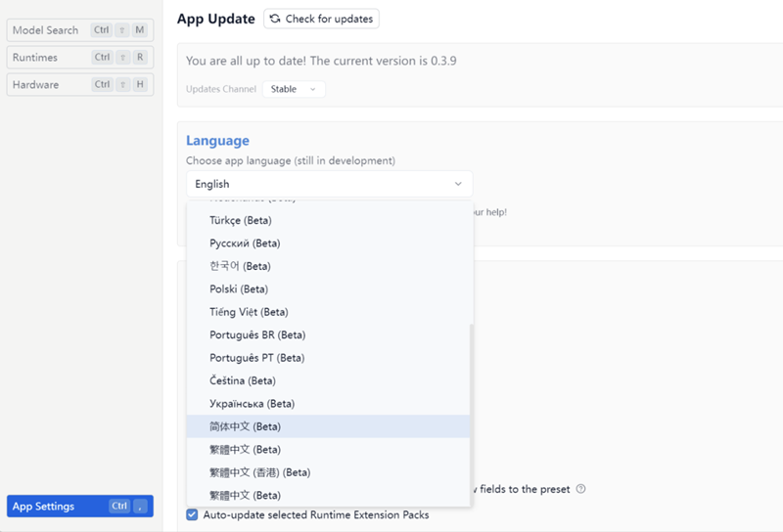783x532 pixels.
Task: Click the help icon beside the preset fields text
Action: tap(580, 489)
